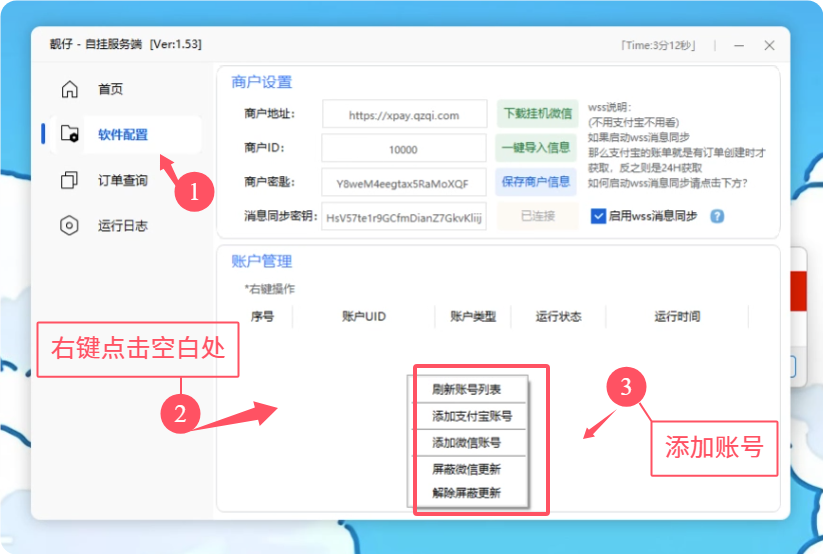
Task: Disable the 启用wss消息同步 checkbox
Action: [x=598, y=216]
